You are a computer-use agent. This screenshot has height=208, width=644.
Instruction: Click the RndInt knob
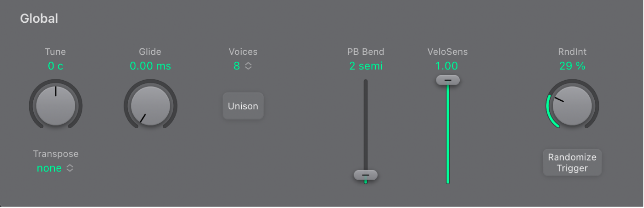pyautogui.click(x=572, y=106)
